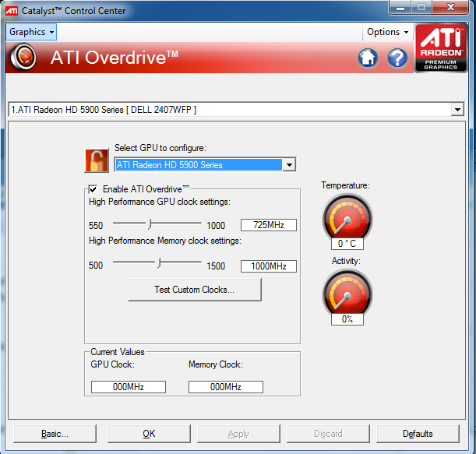The image size is (476, 454).
Task: Click the GPU slider maximum value 1000
Action: click(x=216, y=226)
